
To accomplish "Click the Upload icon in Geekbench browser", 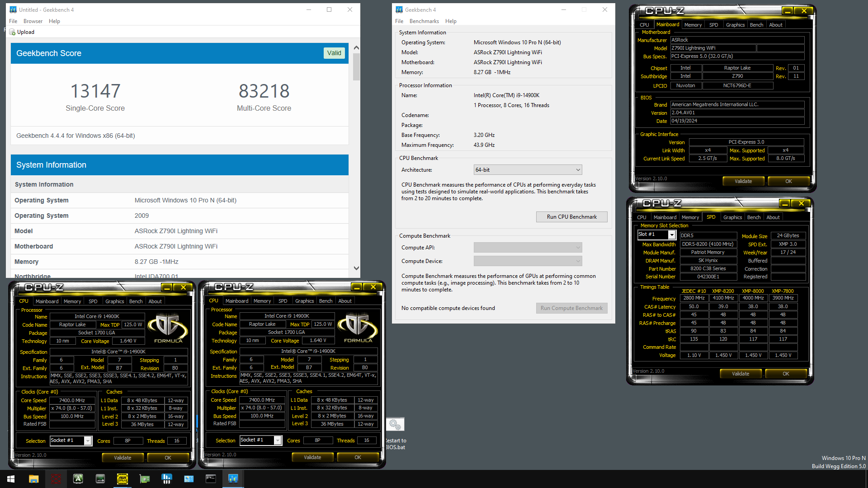I will click(12, 32).
